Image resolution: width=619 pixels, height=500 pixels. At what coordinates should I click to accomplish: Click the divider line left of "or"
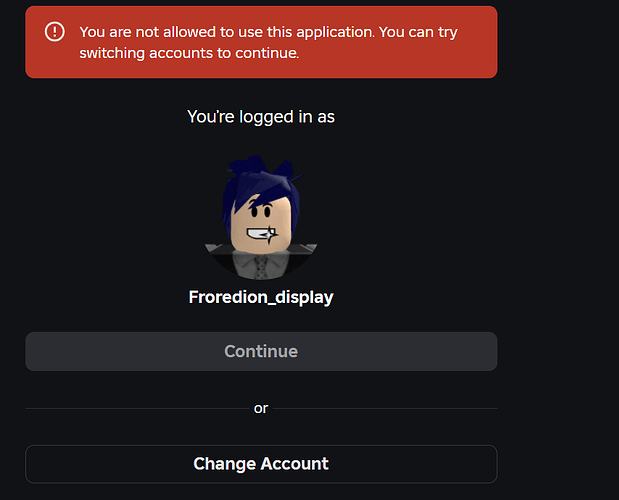(137, 408)
